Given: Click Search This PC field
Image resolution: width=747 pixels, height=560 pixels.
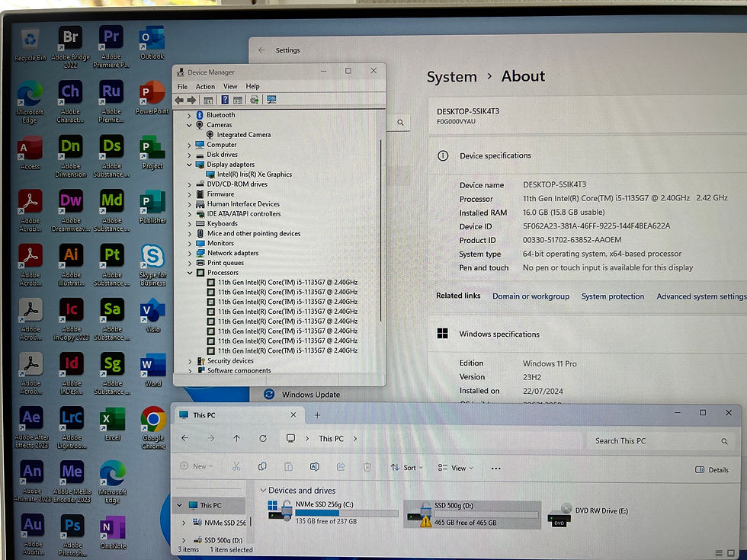Looking at the screenshot, I should pyautogui.click(x=662, y=441).
